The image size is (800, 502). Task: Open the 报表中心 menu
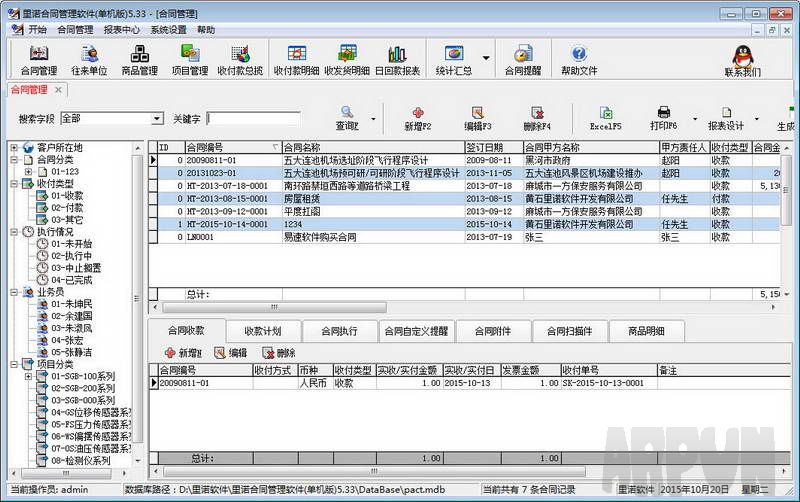coord(121,30)
